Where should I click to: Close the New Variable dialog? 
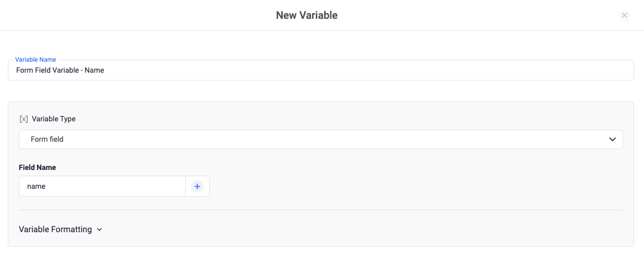[x=625, y=15]
